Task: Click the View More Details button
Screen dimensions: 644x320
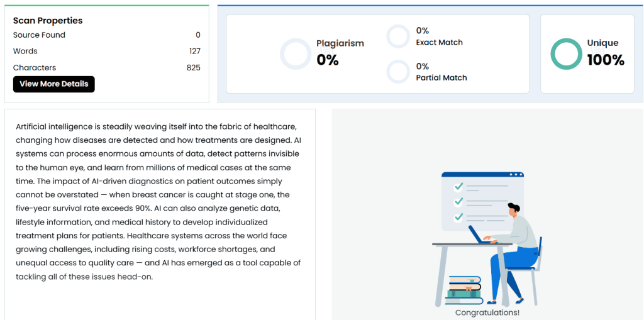Action: (54, 84)
